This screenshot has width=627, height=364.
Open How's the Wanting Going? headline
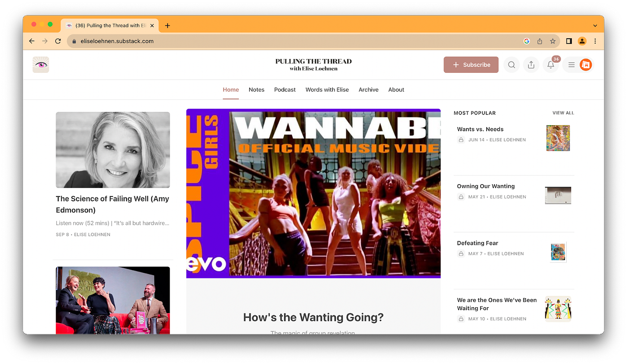coord(313,318)
